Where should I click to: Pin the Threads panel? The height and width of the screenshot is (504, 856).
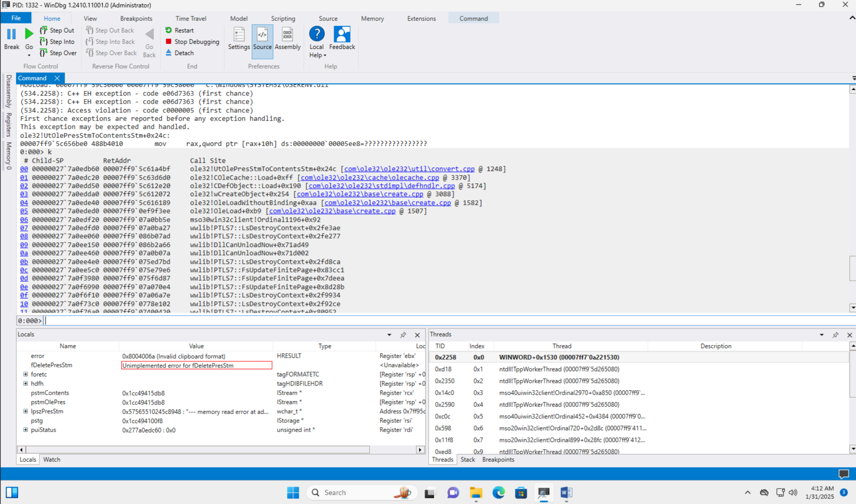pyautogui.click(x=835, y=335)
